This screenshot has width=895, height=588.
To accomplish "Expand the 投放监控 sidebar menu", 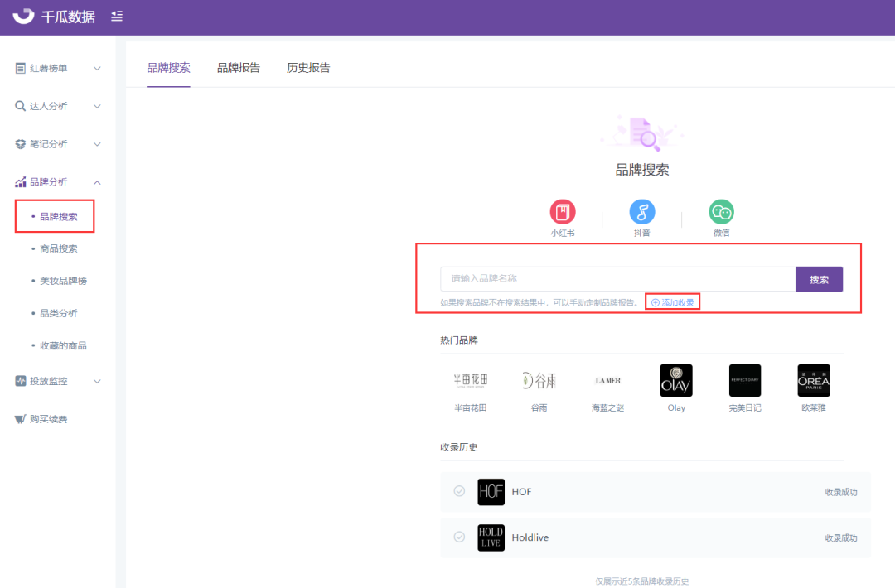I will 58,381.
